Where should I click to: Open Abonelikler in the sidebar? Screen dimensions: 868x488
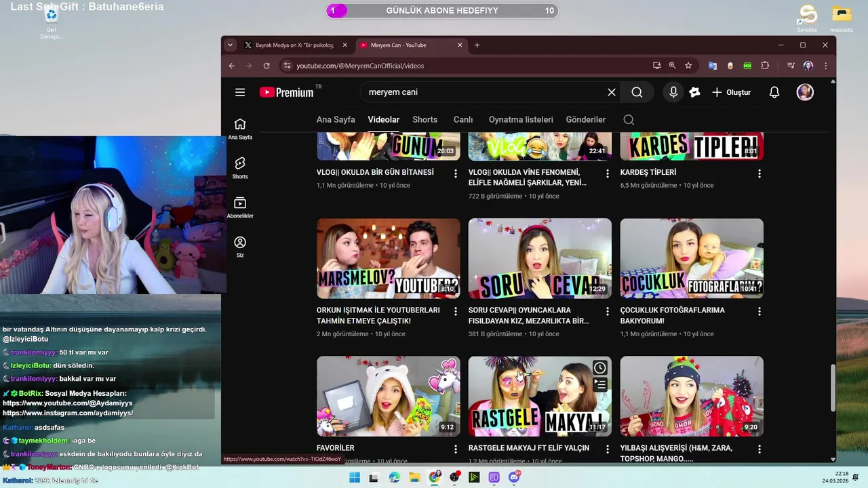coord(240,207)
